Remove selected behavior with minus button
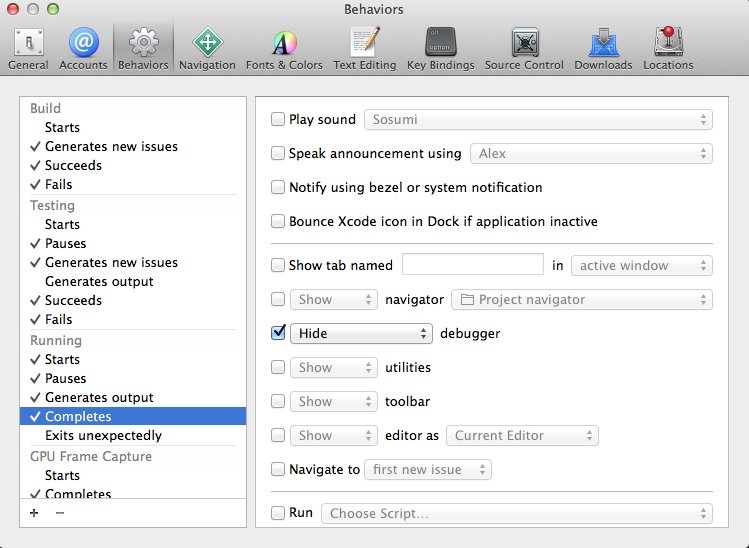Screen dimensions: 749x548 (x=60, y=513)
